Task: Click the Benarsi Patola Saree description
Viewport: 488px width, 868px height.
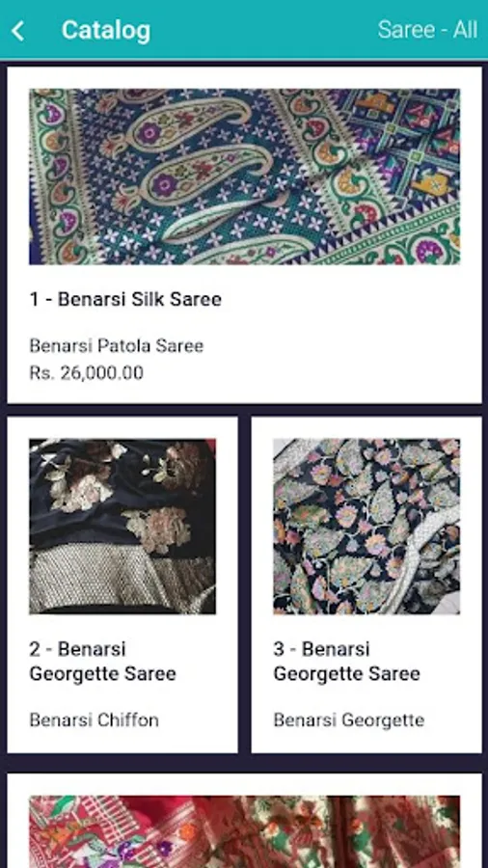Action: (116, 346)
